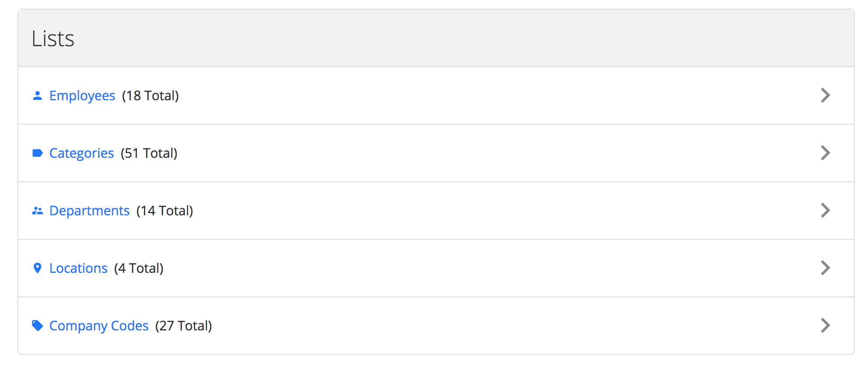Click the "(51 Total)" categories count
The height and width of the screenshot is (367, 868).
[149, 153]
